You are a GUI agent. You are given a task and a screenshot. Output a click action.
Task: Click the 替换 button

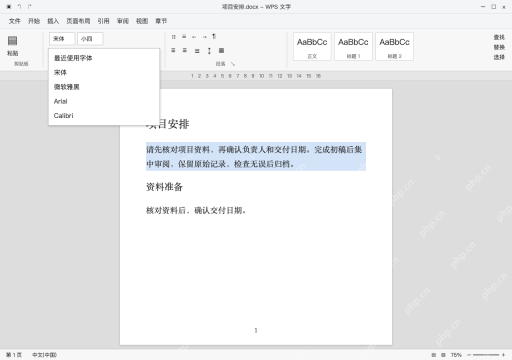tap(499, 47)
